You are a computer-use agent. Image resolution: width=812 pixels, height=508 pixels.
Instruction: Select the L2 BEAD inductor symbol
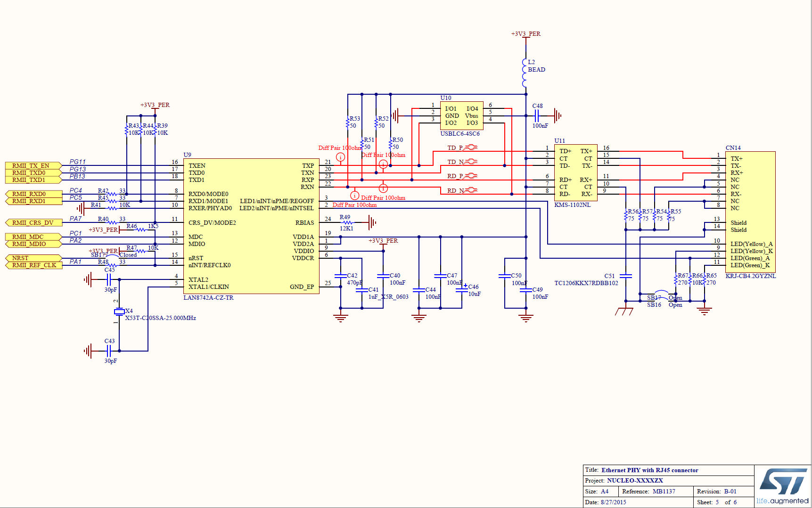tap(525, 73)
